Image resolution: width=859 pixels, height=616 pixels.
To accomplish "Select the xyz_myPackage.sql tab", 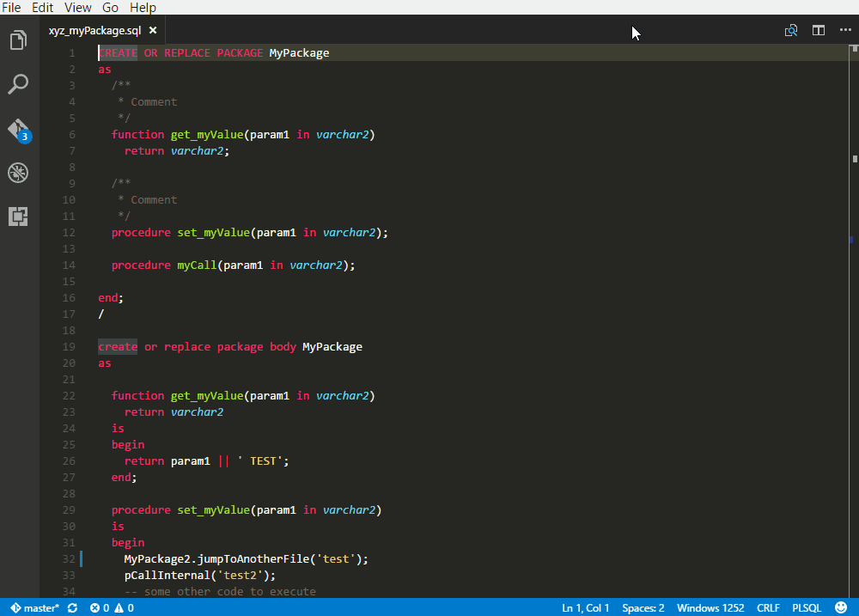I will [94, 28].
